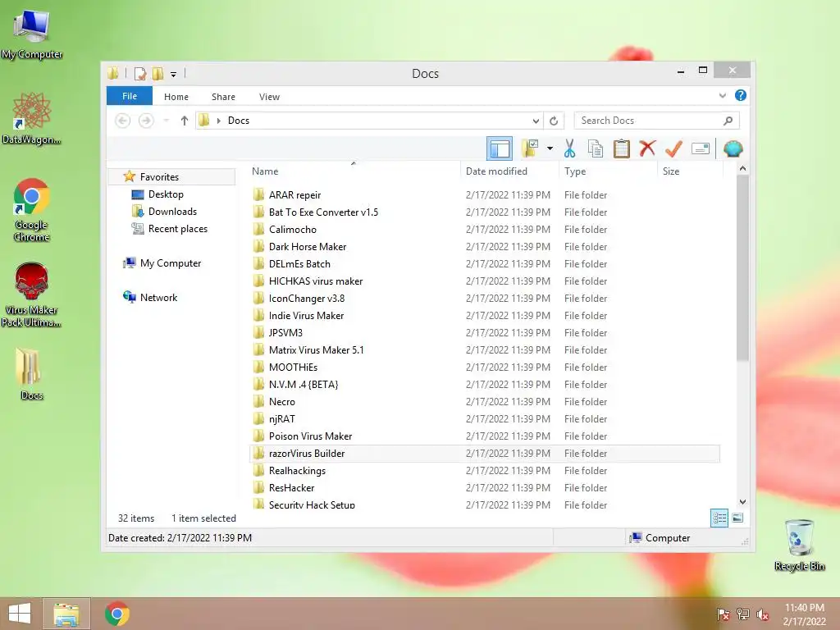Click File Explorer in taskbar
The image size is (840, 630).
tap(66, 614)
